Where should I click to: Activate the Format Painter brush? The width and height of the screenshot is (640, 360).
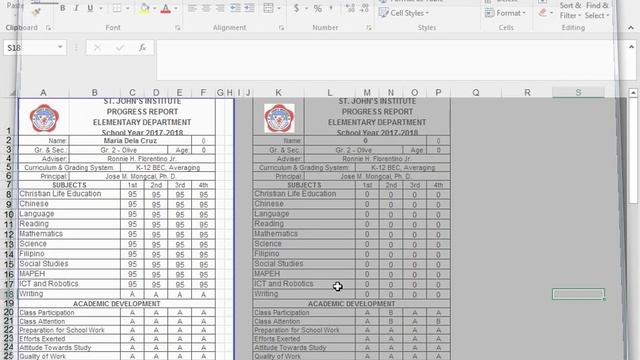coord(36,13)
